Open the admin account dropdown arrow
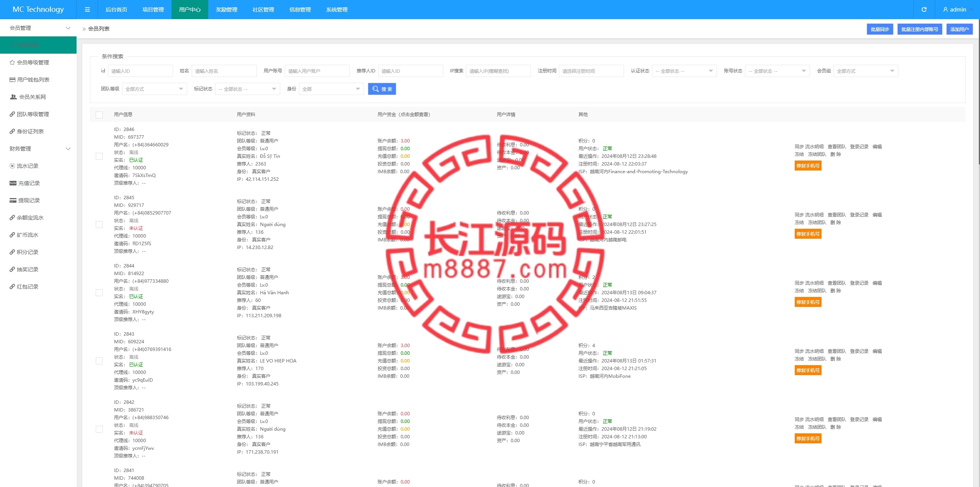The image size is (980, 487). 971,10
